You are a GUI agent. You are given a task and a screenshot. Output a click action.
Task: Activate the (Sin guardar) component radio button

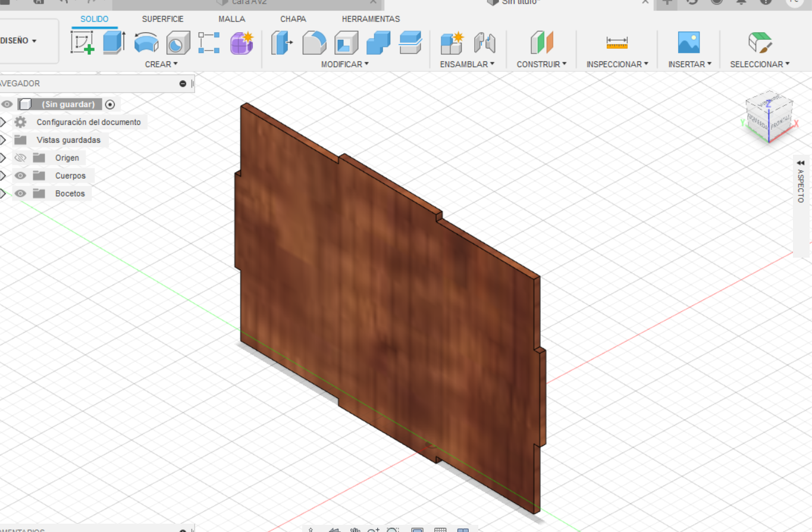pos(110,104)
